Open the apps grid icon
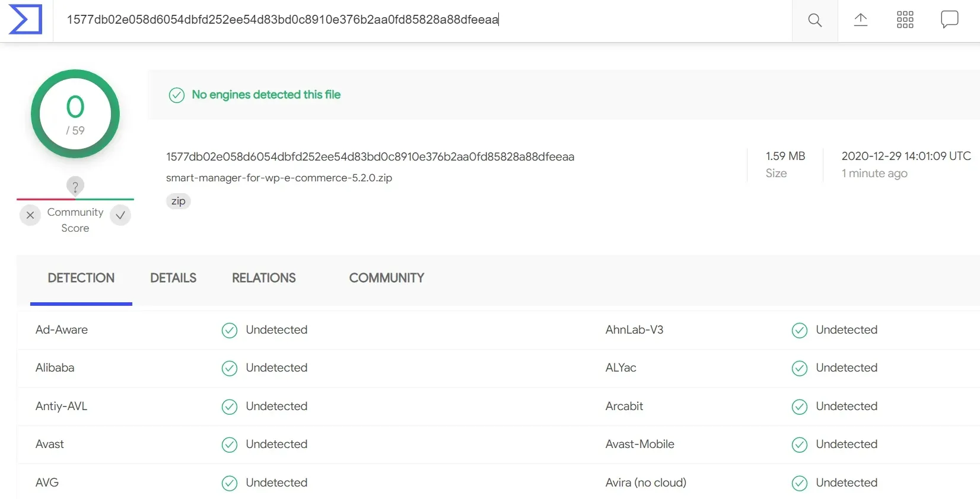 pos(905,20)
